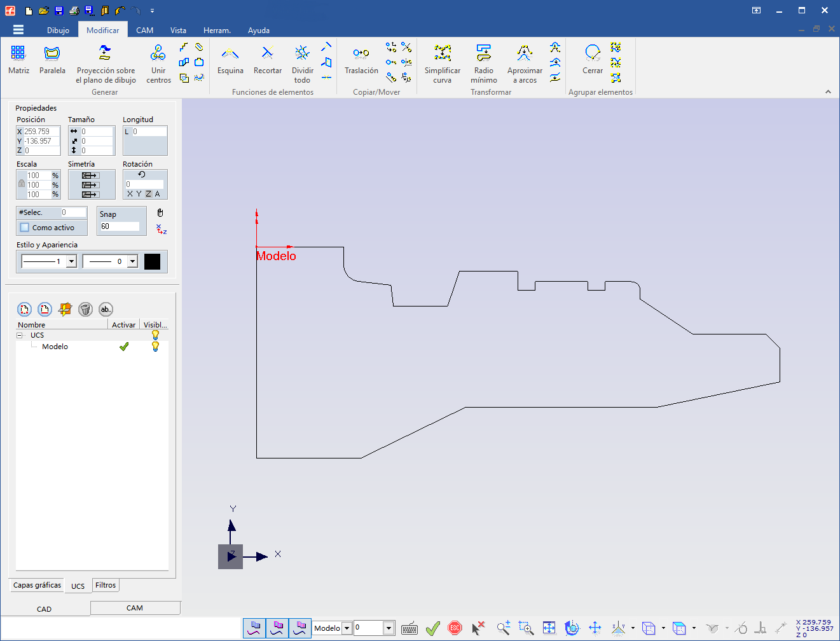
Task: Open the Modelo dropdown in status bar
Action: pos(347,628)
